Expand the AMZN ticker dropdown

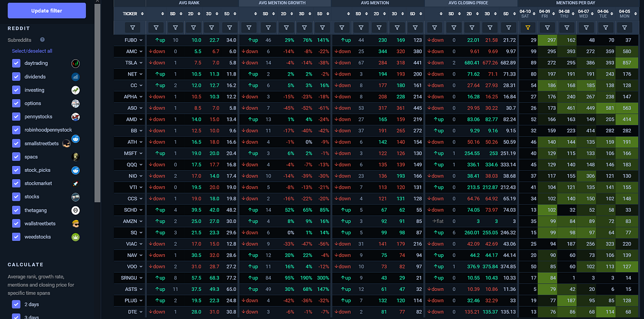(141, 221)
